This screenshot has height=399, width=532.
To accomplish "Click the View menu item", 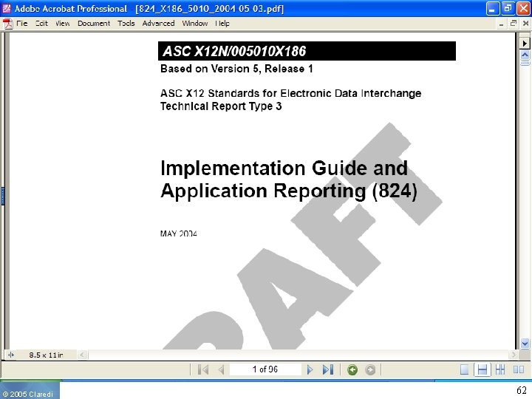I will (x=62, y=24).
